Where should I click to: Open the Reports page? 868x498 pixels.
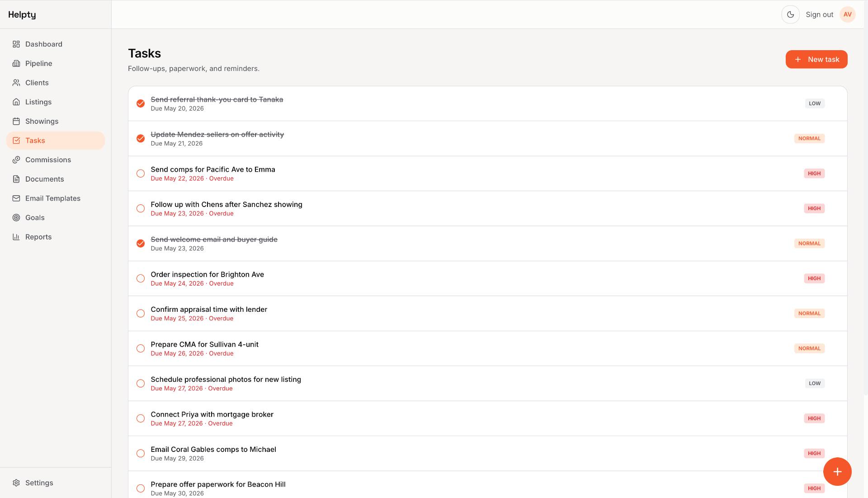point(56,237)
